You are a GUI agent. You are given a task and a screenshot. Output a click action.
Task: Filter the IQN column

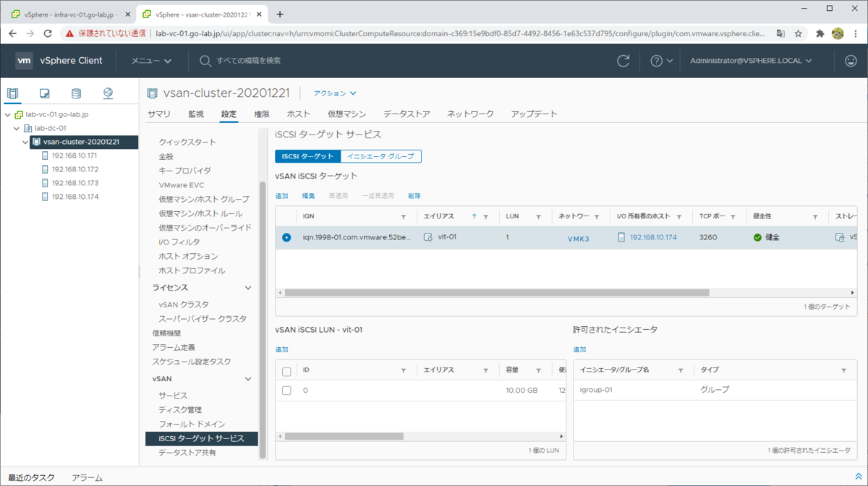(x=404, y=217)
